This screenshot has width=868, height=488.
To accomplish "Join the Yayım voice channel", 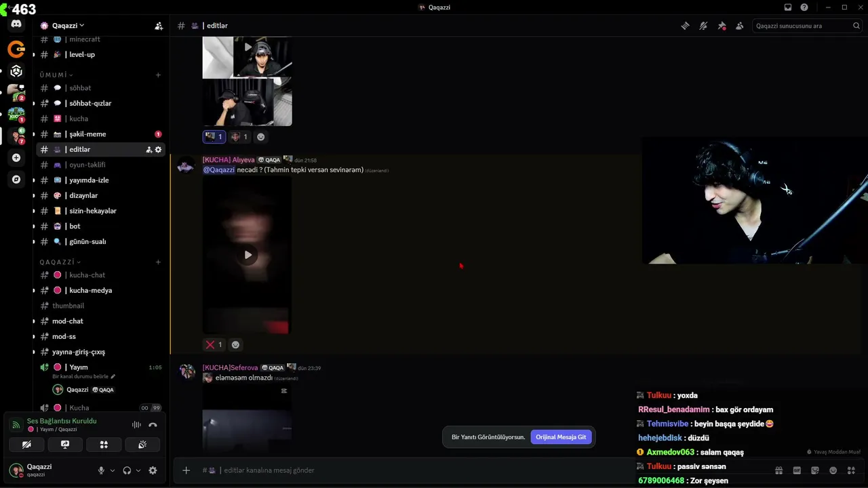I will tap(100, 367).
